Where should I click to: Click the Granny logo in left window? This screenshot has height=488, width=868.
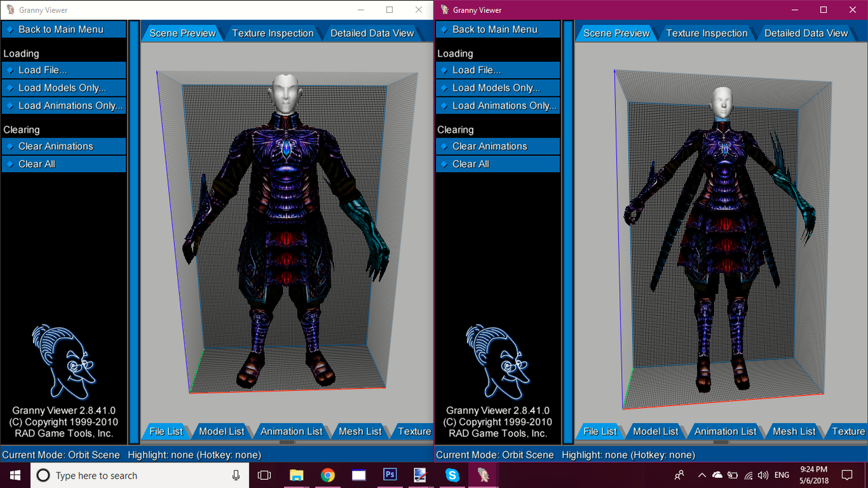click(x=63, y=361)
